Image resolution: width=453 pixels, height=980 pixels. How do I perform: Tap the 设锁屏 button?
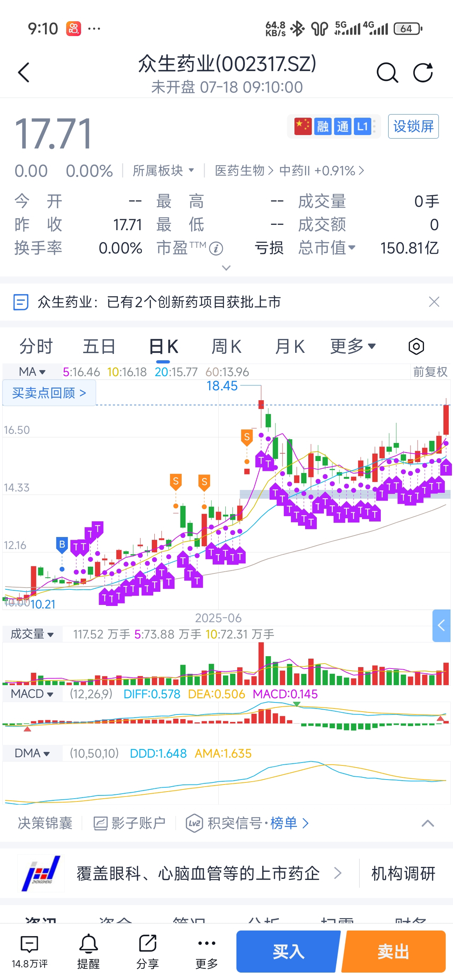tap(413, 126)
